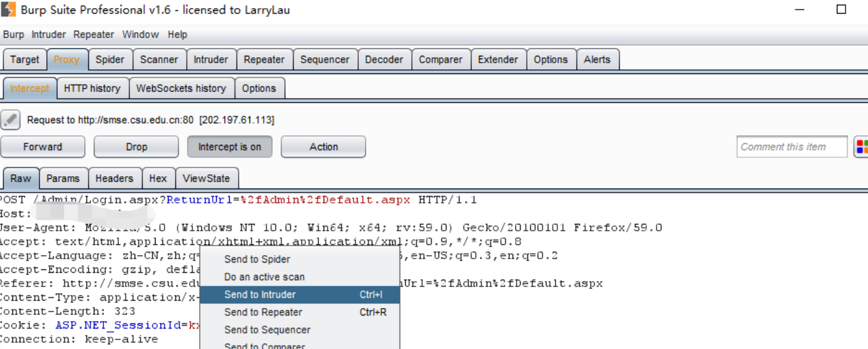Open the Intruder menu in menu bar
This screenshot has width=868, height=349.
point(49,35)
